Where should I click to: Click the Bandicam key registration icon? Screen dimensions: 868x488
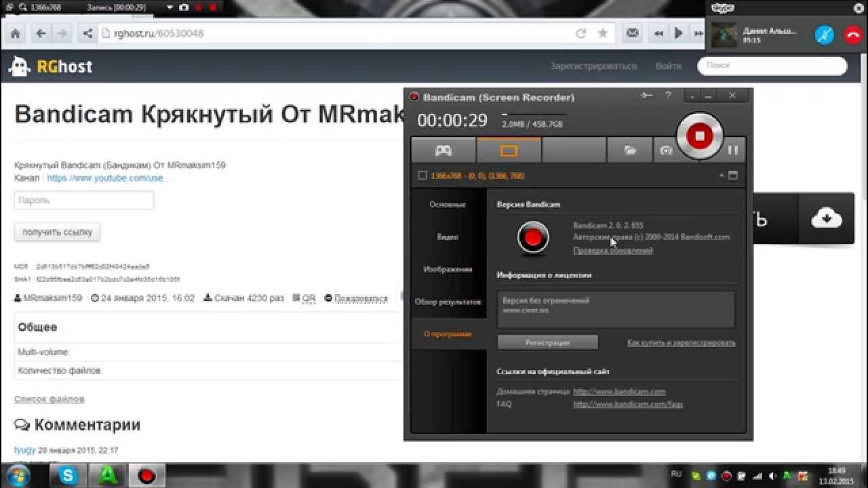(x=648, y=96)
